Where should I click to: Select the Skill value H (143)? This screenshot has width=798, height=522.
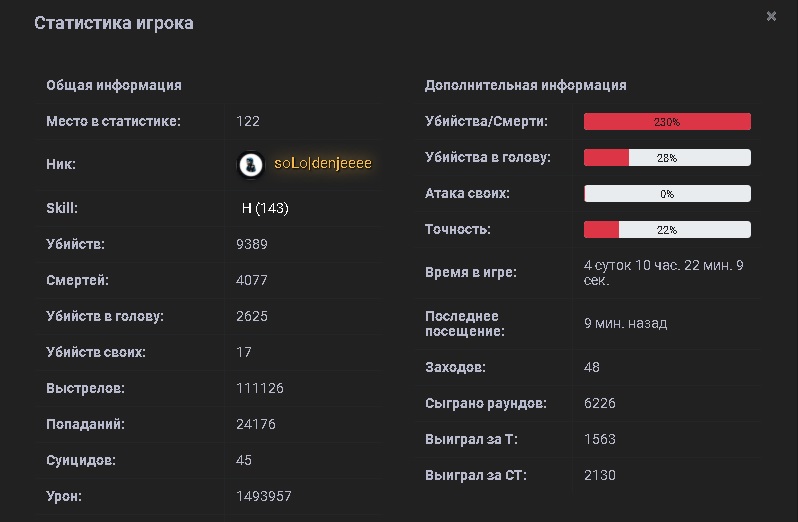(265, 208)
